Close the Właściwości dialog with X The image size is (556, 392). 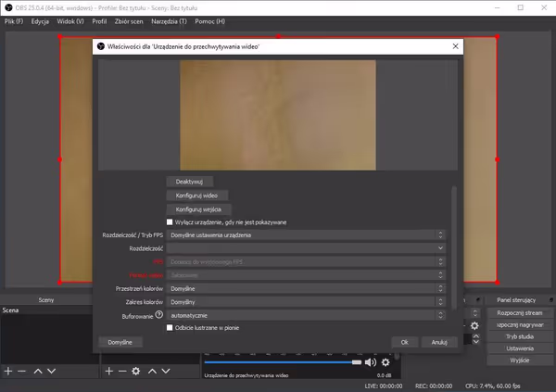click(455, 46)
